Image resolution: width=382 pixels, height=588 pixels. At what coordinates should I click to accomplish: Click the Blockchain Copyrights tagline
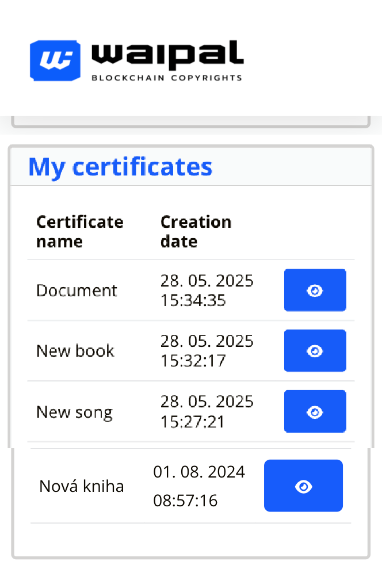[x=167, y=78]
